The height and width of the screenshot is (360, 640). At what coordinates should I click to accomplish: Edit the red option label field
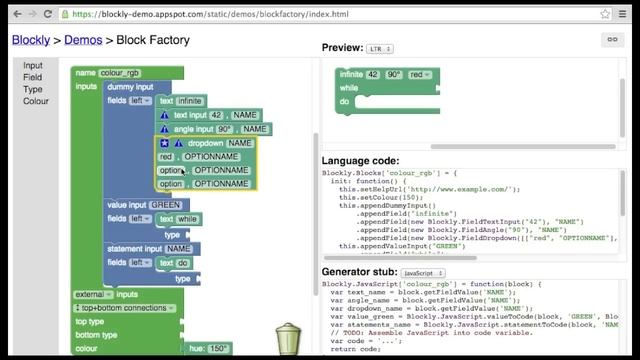coord(166,157)
